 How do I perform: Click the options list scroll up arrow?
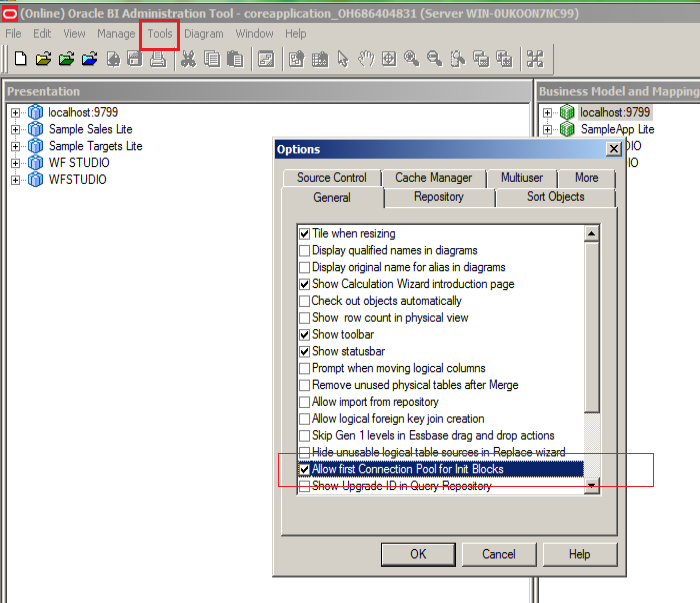592,233
